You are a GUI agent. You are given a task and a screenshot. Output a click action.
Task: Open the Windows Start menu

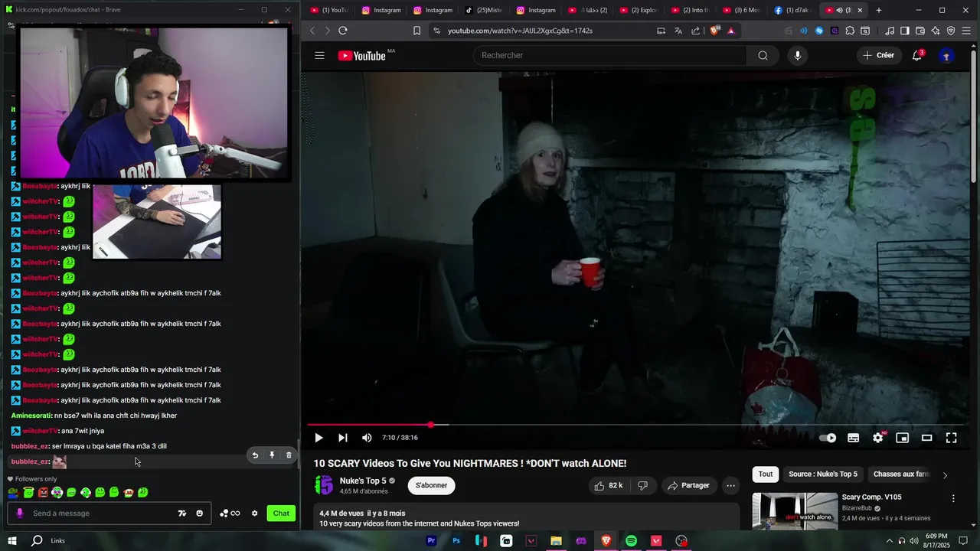[12, 541]
